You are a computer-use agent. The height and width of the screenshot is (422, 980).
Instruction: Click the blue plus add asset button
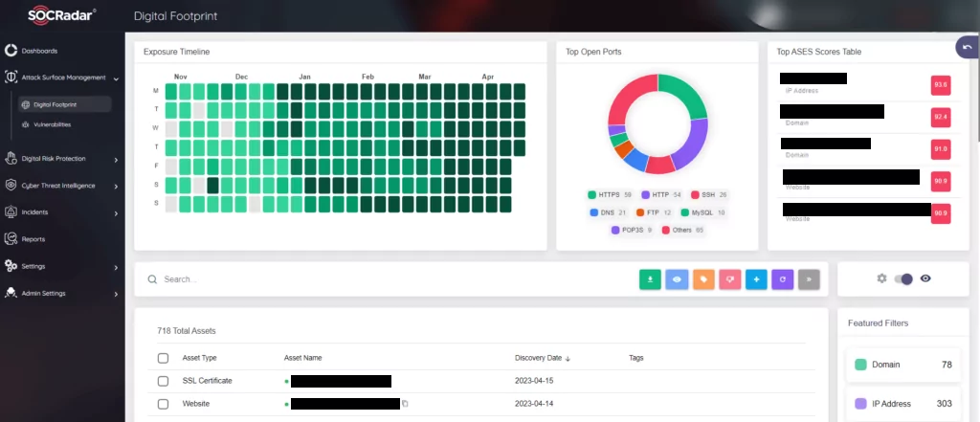tap(756, 279)
